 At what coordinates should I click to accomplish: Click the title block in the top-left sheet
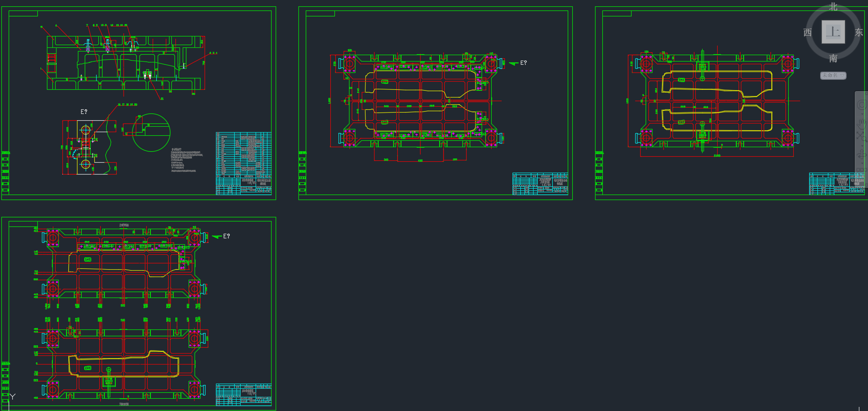tap(243, 163)
